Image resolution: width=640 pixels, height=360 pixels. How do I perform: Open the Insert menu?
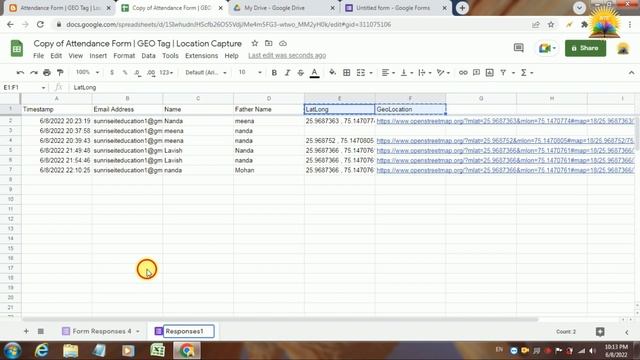(x=98, y=56)
